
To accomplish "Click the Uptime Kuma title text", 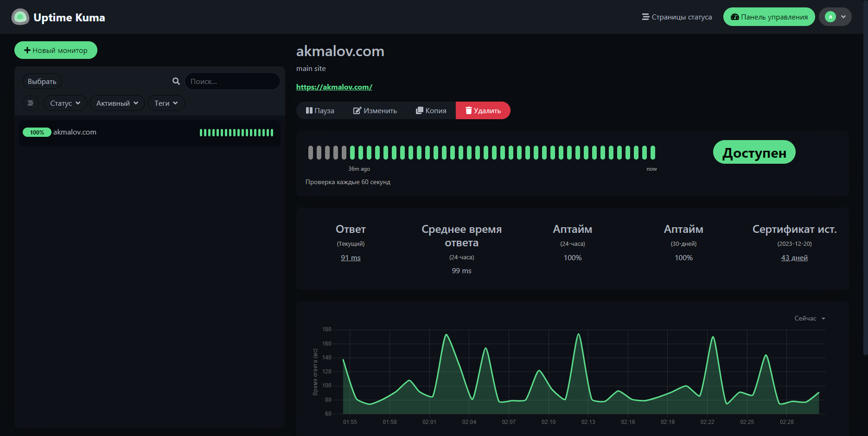I will tap(70, 18).
